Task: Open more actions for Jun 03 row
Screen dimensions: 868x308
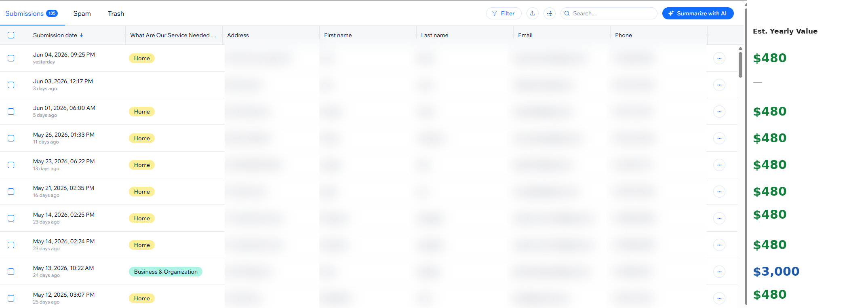Action: (x=719, y=85)
